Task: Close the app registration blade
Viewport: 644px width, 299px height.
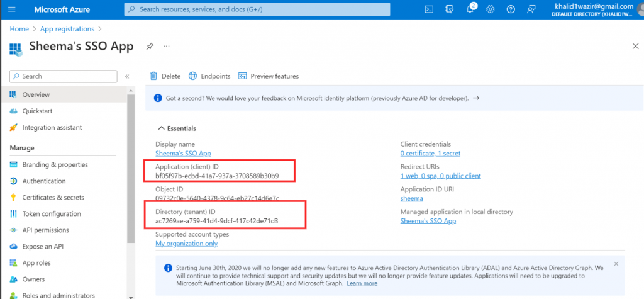Action: coord(635,46)
